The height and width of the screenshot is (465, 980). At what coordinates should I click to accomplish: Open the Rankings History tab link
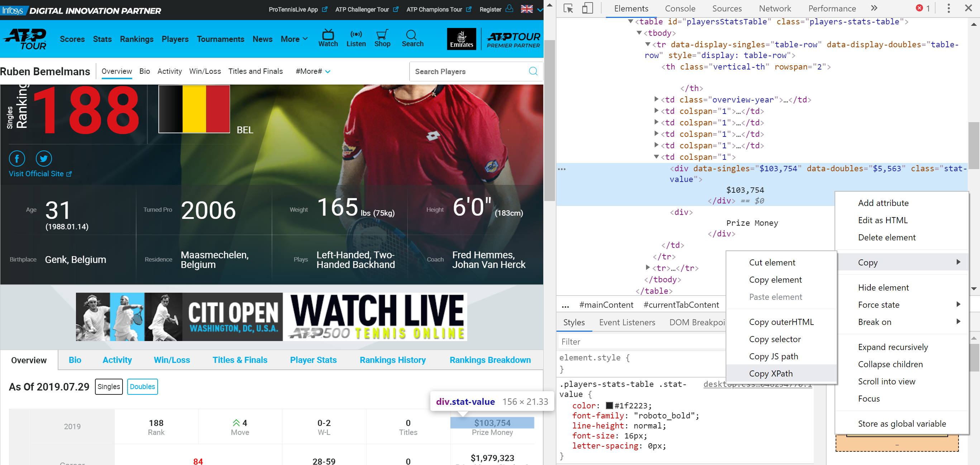point(393,360)
